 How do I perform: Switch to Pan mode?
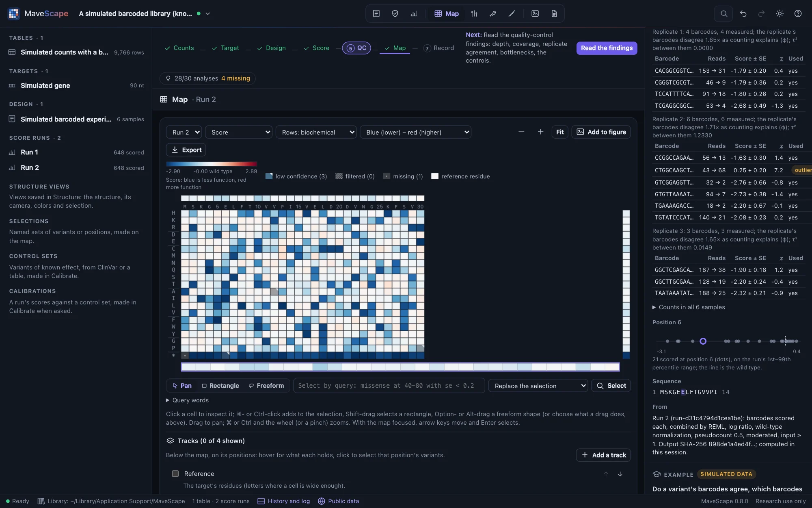click(x=182, y=386)
